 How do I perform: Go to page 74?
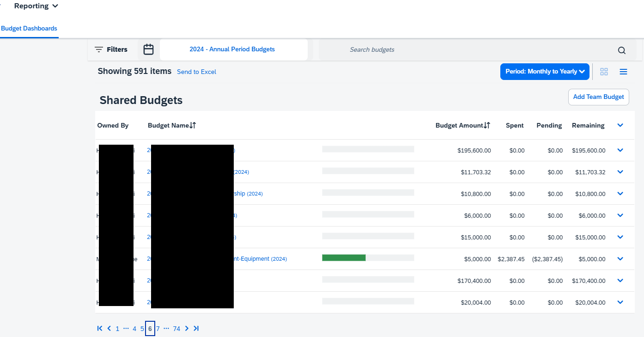[176, 329]
